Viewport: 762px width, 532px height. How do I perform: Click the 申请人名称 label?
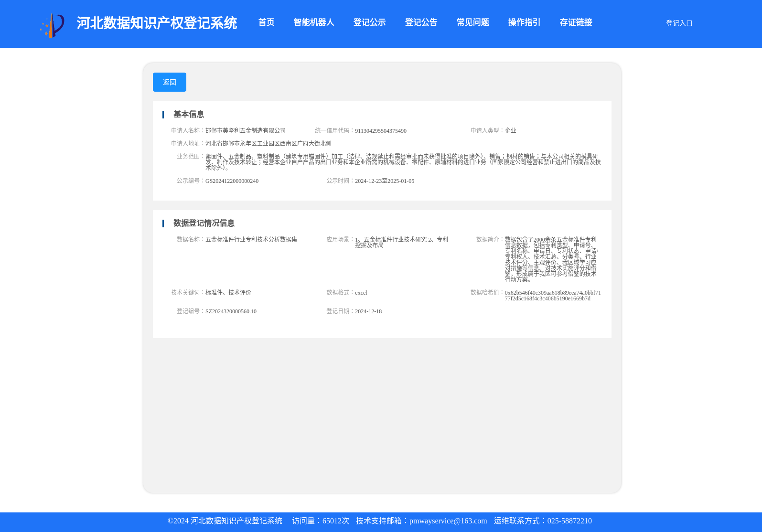188,131
